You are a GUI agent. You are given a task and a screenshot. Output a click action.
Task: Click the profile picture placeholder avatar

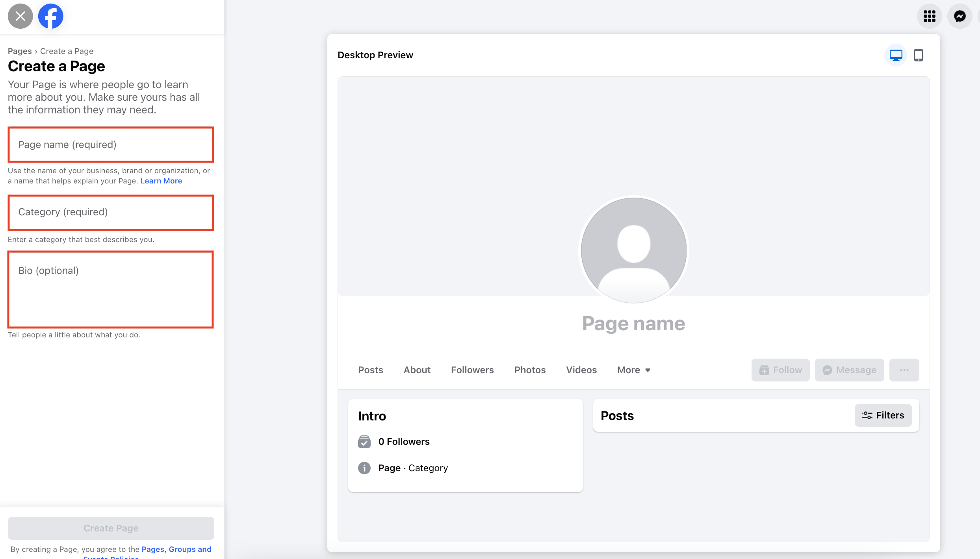tap(633, 250)
